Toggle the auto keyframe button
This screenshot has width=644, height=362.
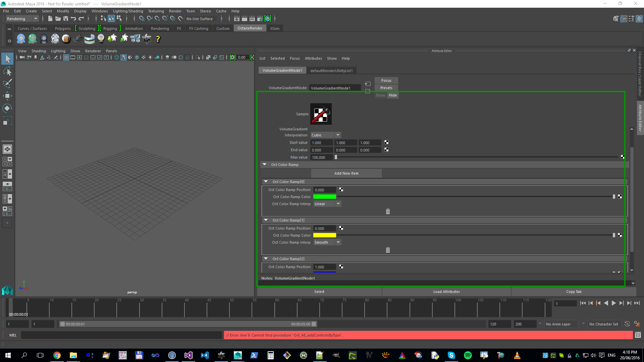[x=627, y=324]
